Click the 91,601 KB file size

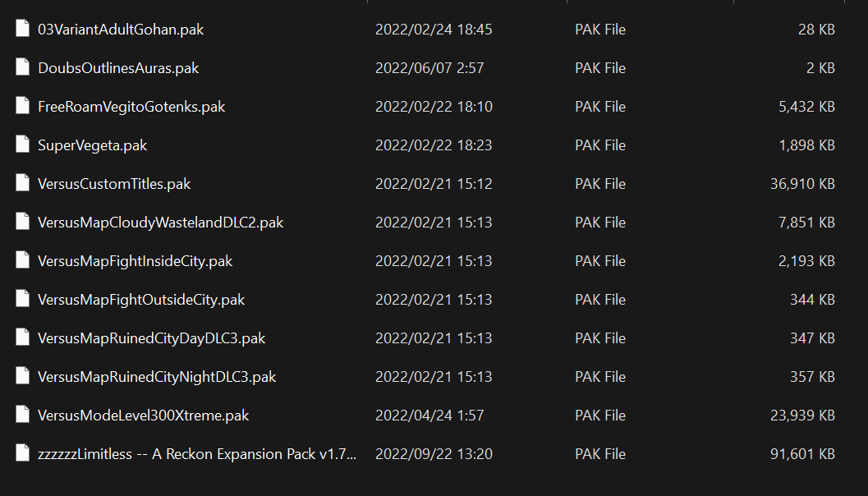802,454
